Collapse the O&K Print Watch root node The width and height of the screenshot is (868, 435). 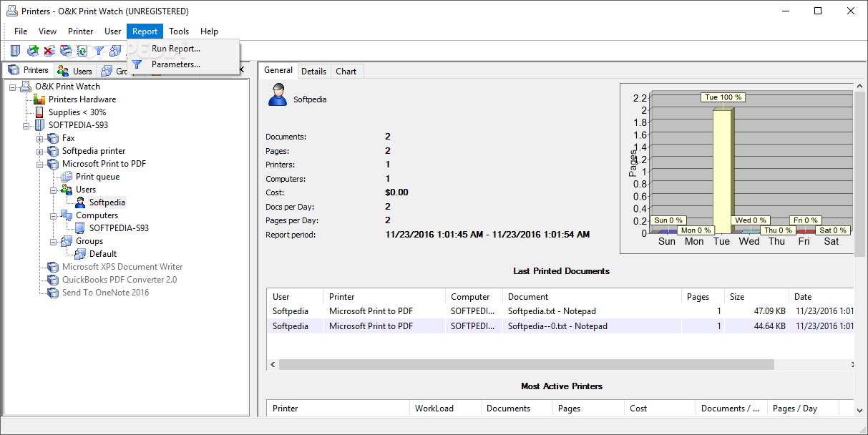click(13, 87)
